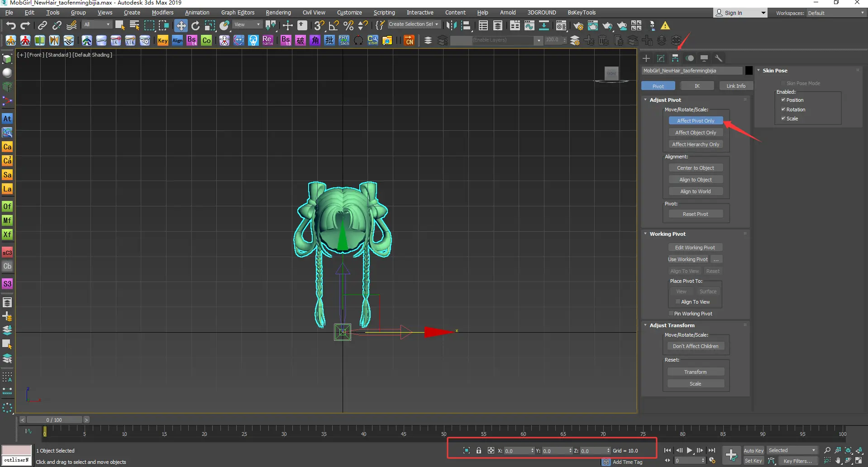Toggle the Position checkbox in Skin Pose
868x467 pixels.
point(783,100)
